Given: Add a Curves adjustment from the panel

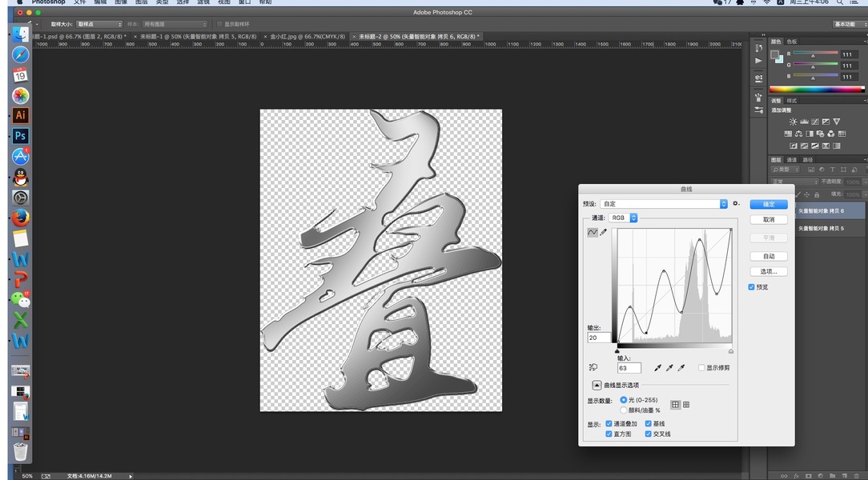Looking at the screenshot, I should point(815,122).
